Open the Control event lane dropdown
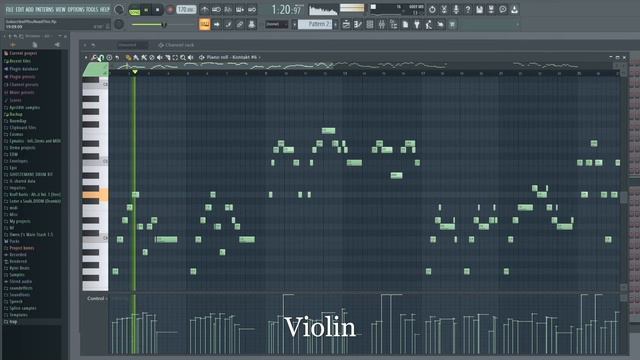The height and width of the screenshot is (360, 640). (97, 298)
